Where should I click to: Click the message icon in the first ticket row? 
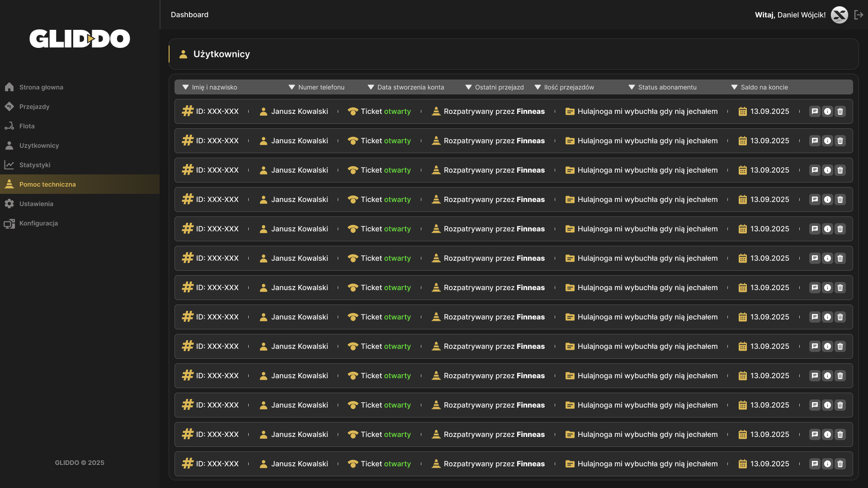[x=815, y=111]
